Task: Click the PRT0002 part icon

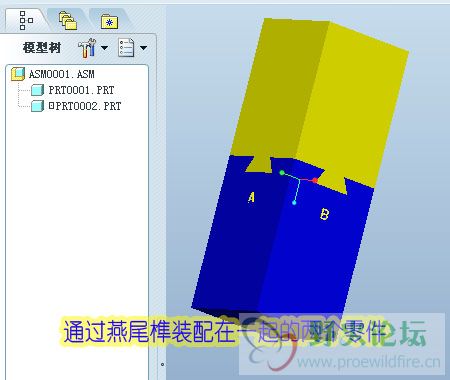Action: pyautogui.click(x=37, y=106)
